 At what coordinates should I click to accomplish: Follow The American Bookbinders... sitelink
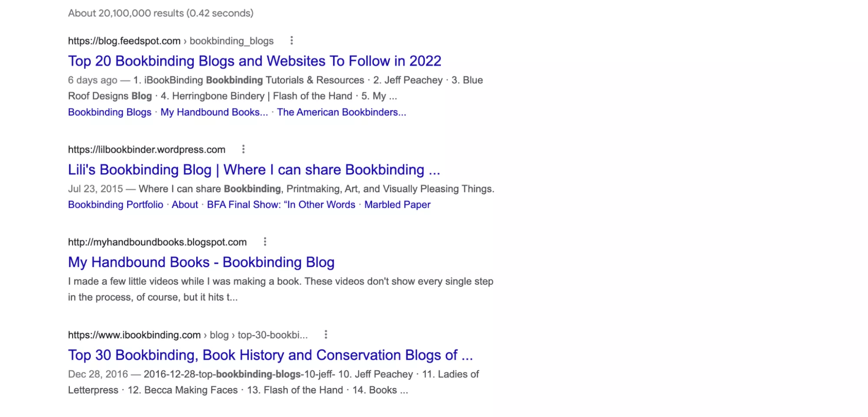341,112
